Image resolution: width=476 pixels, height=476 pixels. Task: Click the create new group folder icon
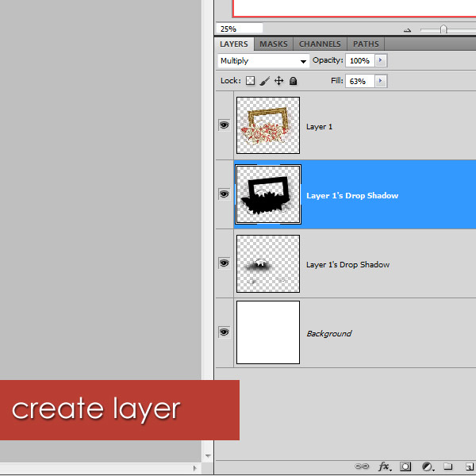(x=447, y=466)
